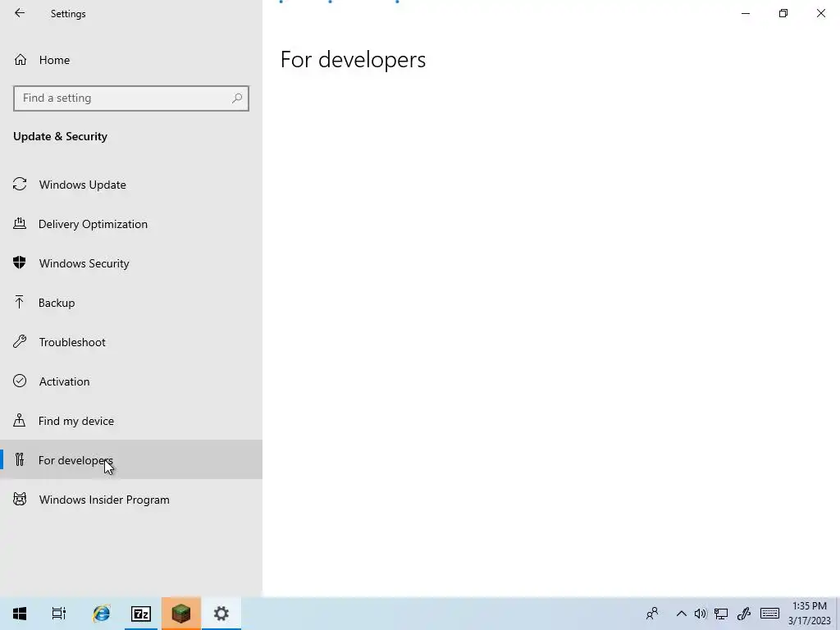Open network status tray icon

point(721,614)
